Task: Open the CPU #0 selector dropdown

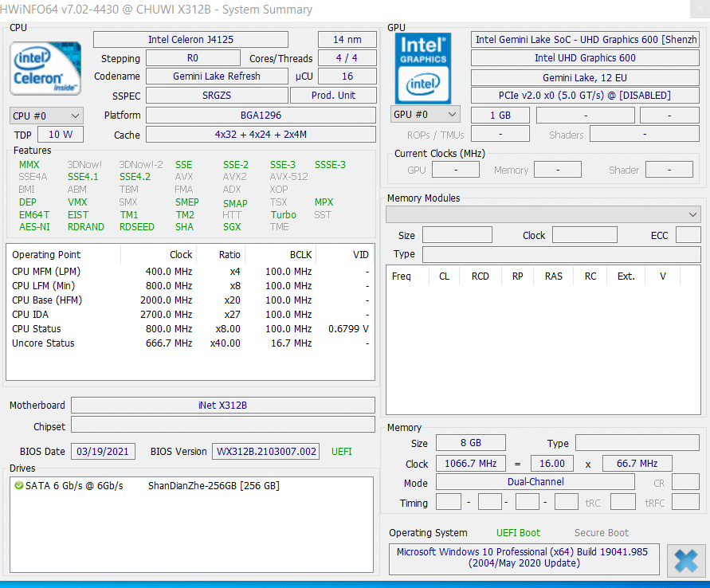Action: tap(46, 116)
